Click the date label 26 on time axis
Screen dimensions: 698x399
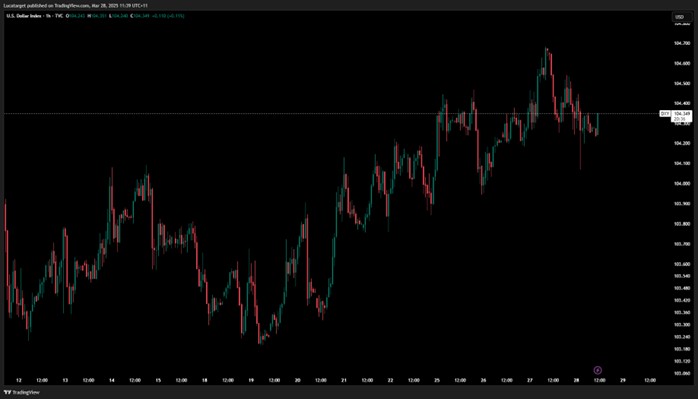483,381
